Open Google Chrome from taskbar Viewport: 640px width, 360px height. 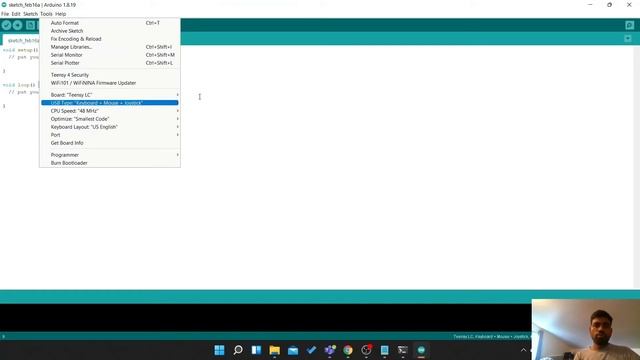pyautogui.click(x=348, y=350)
